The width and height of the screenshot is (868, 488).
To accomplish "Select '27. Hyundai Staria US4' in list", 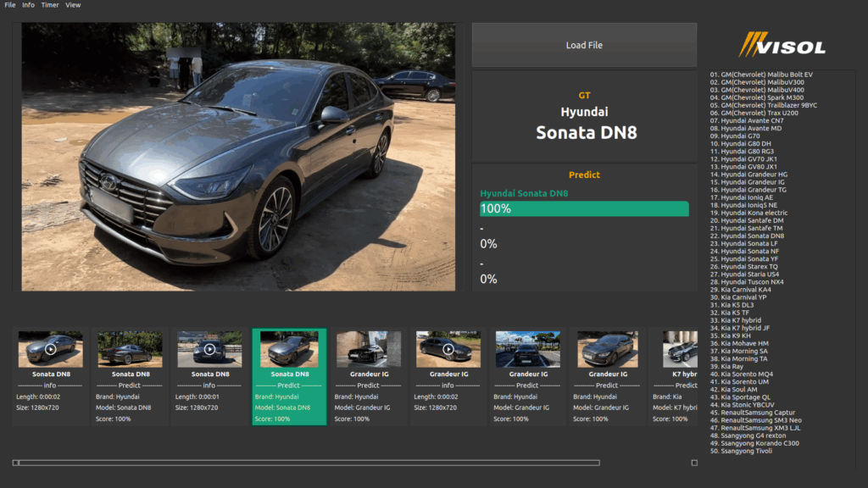I will pos(744,274).
